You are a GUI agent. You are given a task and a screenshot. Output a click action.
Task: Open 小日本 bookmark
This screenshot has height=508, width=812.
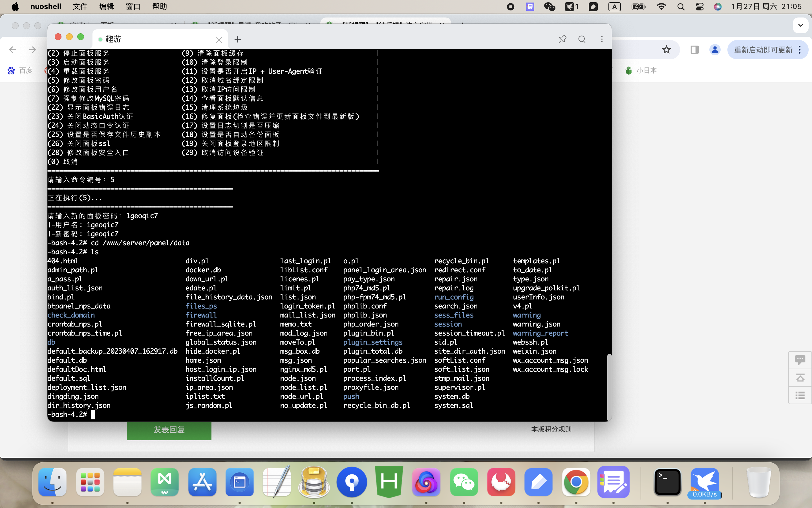(641, 71)
